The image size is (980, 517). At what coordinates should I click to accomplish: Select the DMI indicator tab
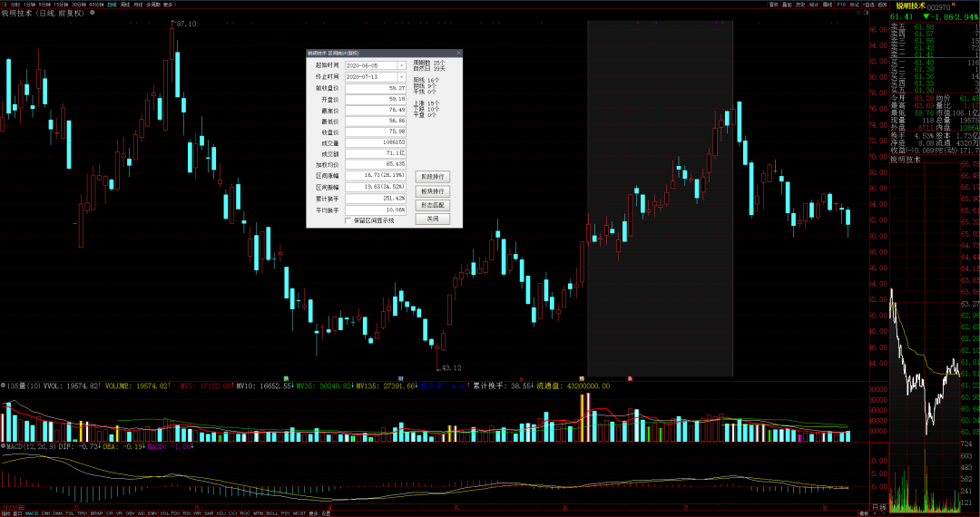45,513
